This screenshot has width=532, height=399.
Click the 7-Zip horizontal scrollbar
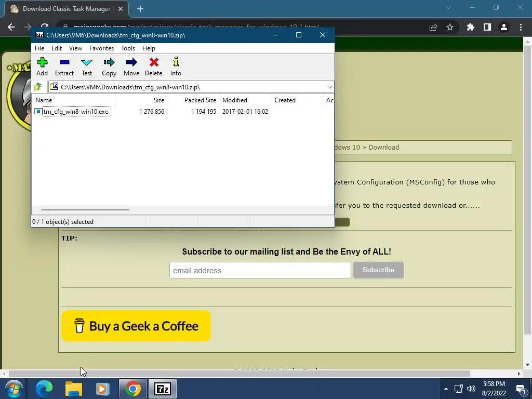[85, 210]
